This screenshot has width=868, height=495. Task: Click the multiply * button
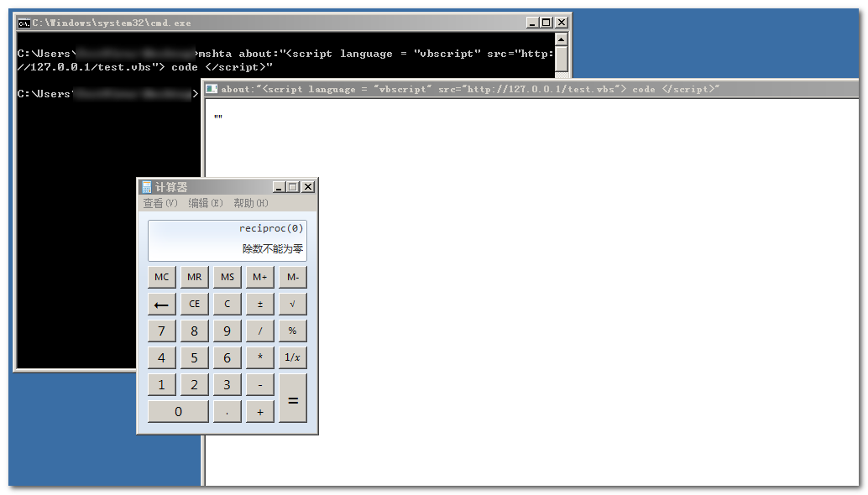pos(260,358)
